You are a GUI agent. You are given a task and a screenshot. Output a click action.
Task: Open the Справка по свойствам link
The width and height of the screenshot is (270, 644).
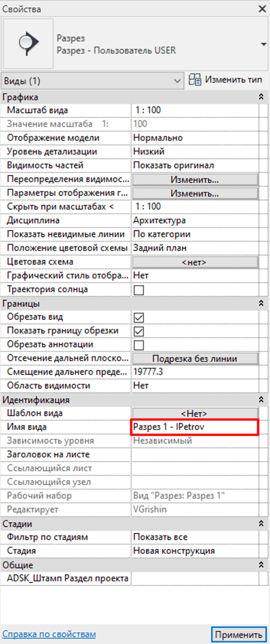tap(49, 634)
